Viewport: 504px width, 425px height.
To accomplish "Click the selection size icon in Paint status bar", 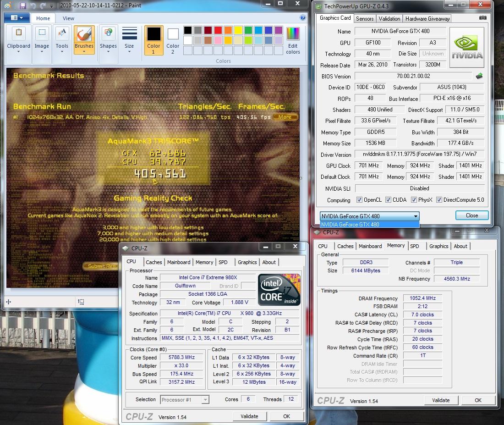I will click(81, 302).
